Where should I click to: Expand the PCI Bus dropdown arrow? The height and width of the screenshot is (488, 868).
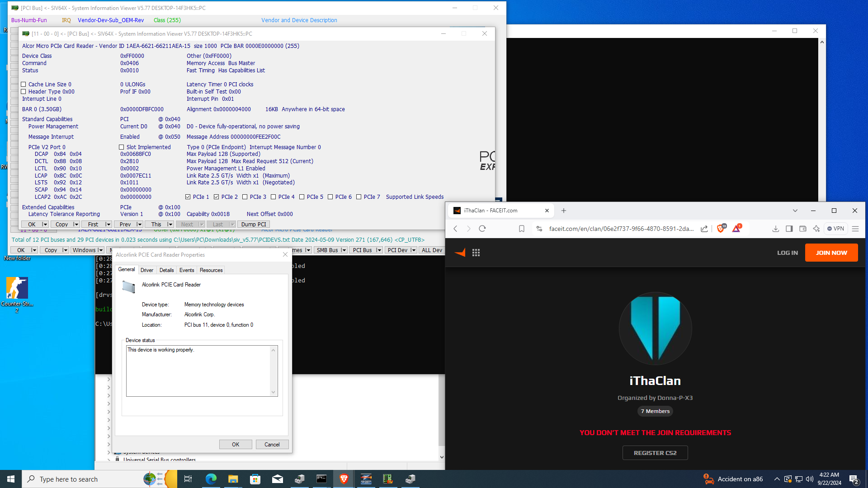(379, 250)
